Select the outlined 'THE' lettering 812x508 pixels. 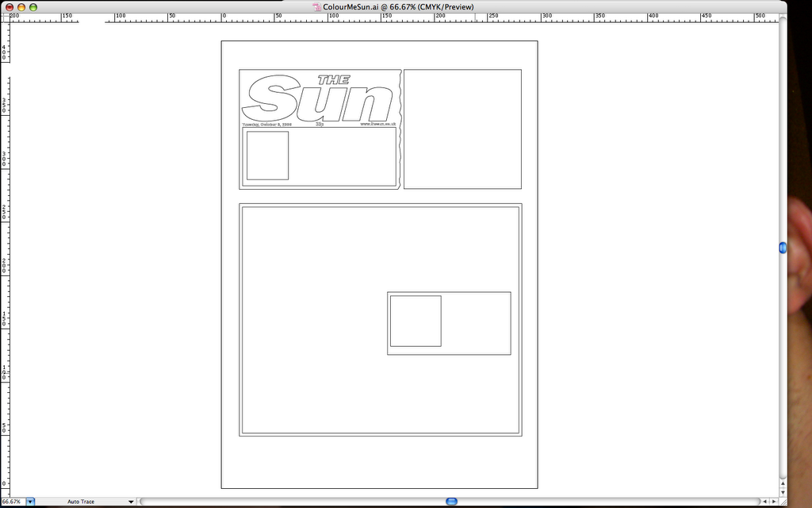pos(334,79)
